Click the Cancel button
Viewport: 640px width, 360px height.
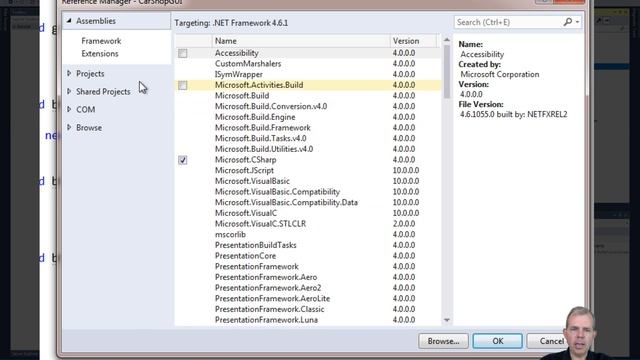point(551,341)
